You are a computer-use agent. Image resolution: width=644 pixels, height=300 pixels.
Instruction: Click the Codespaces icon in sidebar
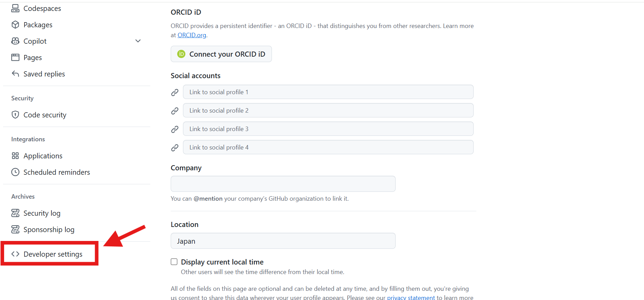coord(15,8)
